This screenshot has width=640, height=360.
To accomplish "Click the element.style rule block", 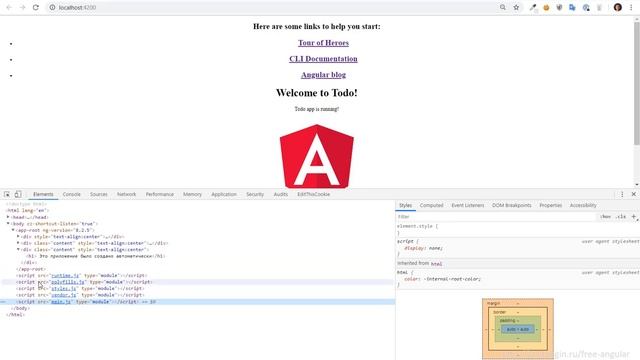I will (x=518, y=229).
